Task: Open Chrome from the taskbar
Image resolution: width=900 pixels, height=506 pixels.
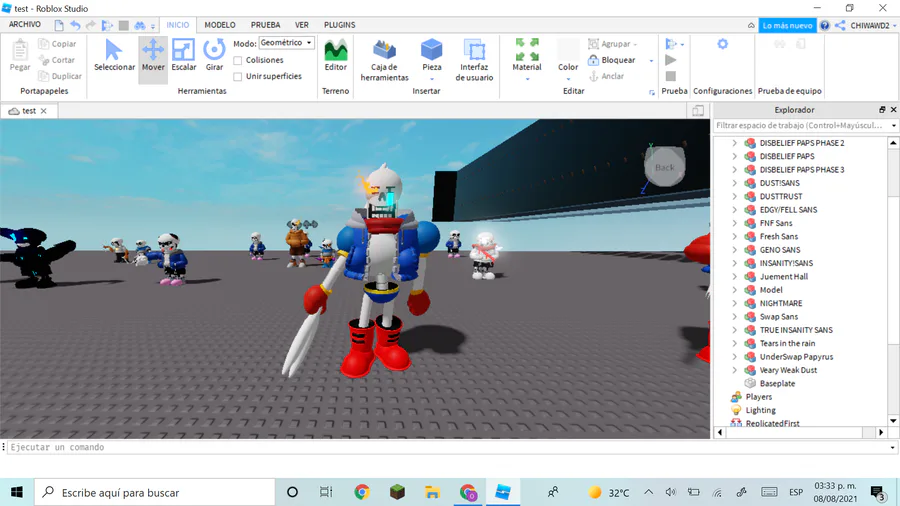Action: click(x=362, y=492)
